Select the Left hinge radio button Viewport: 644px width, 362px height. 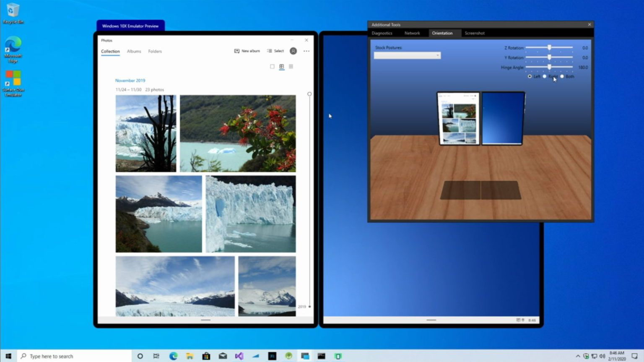click(530, 77)
